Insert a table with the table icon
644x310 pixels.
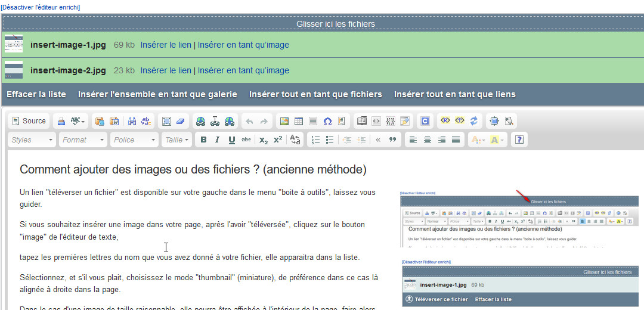299,121
